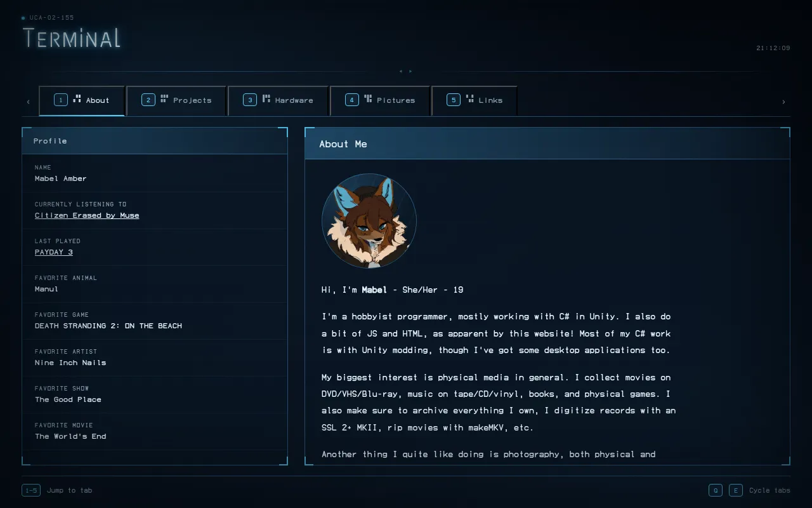812x508 pixels.
Task: Click the number 4 key badge
Action: click(352, 100)
